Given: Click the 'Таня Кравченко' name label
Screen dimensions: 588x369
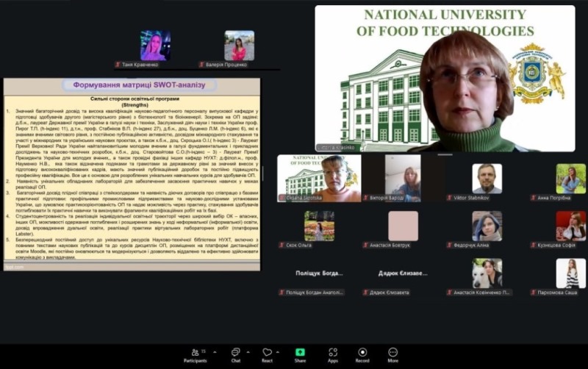Looking at the screenshot, I should (140, 65).
